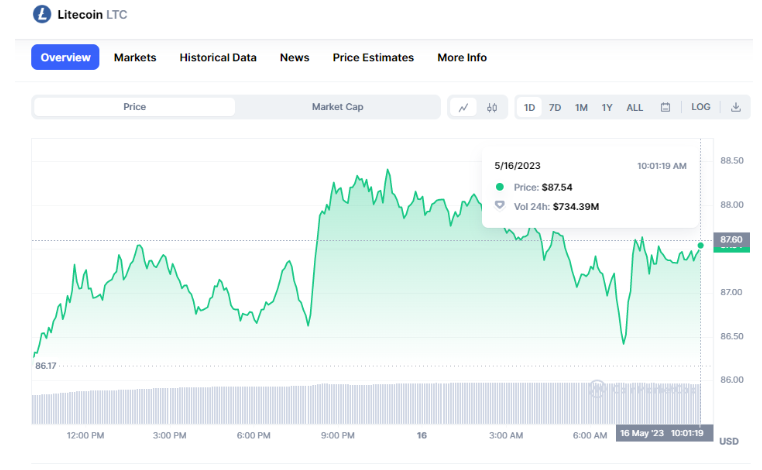The height and width of the screenshot is (470, 762).
Task: Click the 86.00 price axis label
Action: point(732,380)
